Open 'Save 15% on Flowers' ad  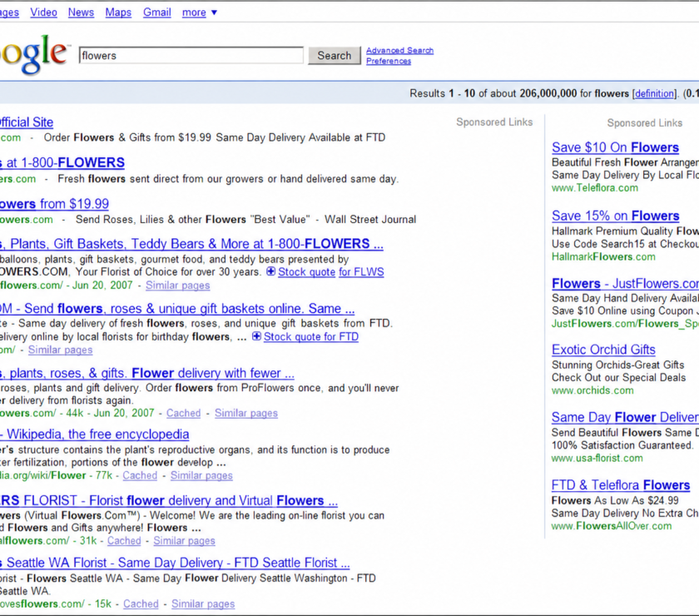[x=615, y=216]
